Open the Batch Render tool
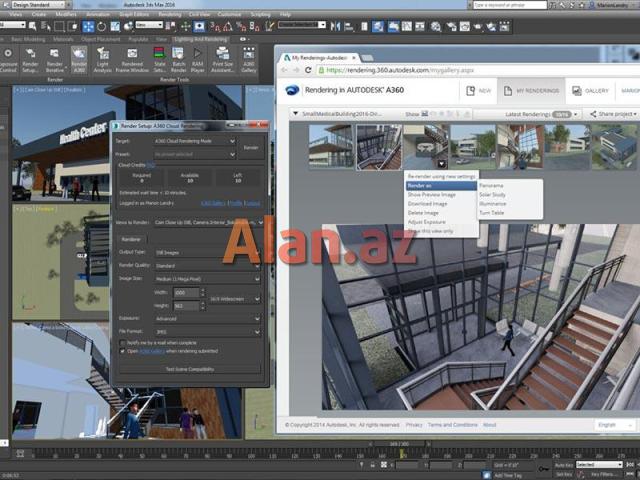This screenshot has width=640, height=480. coord(178,60)
